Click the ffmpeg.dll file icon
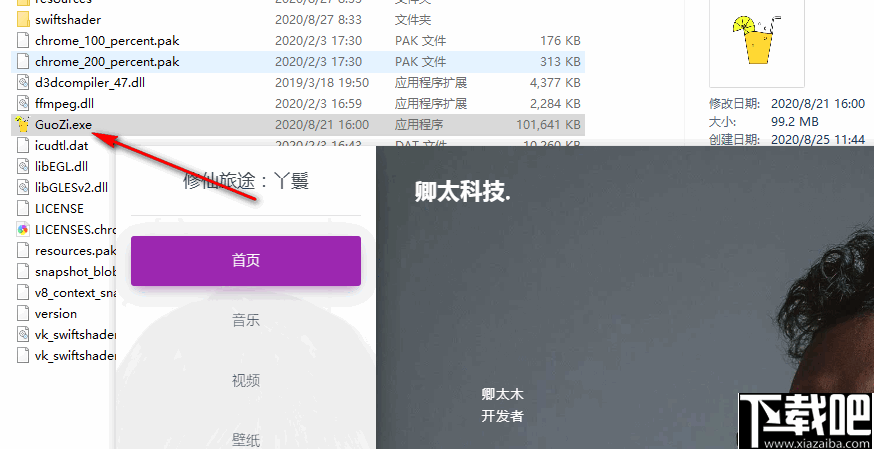The width and height of the screenshot is (874, 449). [23, 104]
